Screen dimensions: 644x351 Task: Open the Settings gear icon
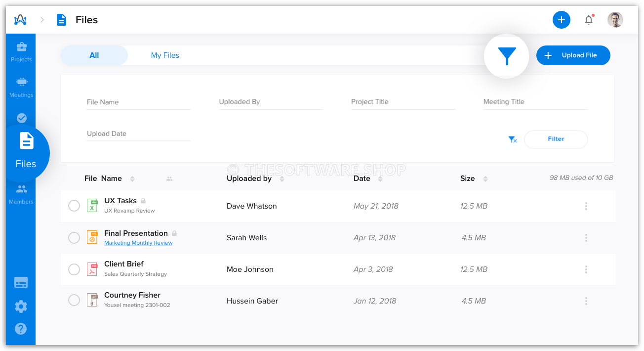coord(21,307)
